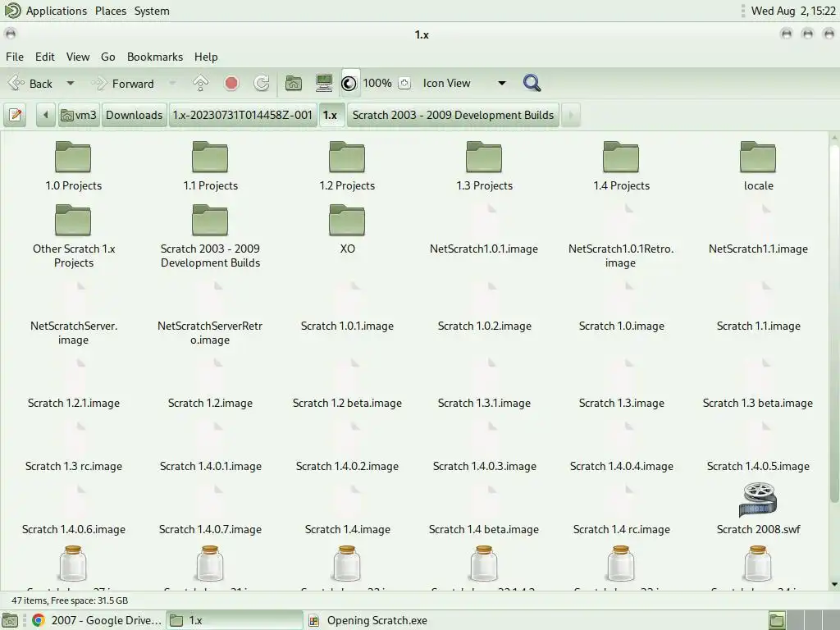
Task: Open the File menu
Action: pyautogui.click(x=15, y=57)
